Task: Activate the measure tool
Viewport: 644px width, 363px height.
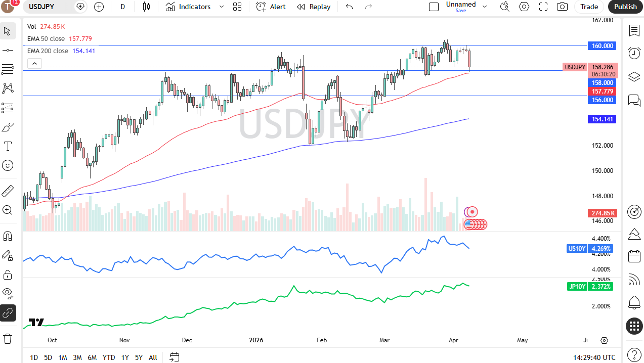Action: coord(8,191)
